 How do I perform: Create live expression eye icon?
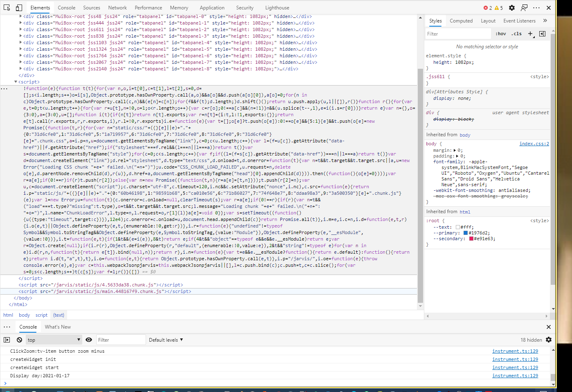[x=89, y=340]
